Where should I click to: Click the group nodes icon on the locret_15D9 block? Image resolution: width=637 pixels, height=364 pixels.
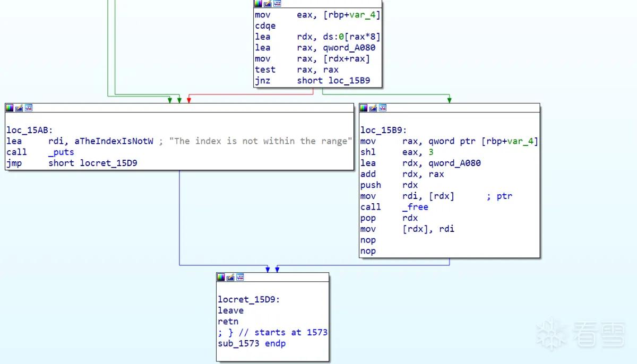240,277
